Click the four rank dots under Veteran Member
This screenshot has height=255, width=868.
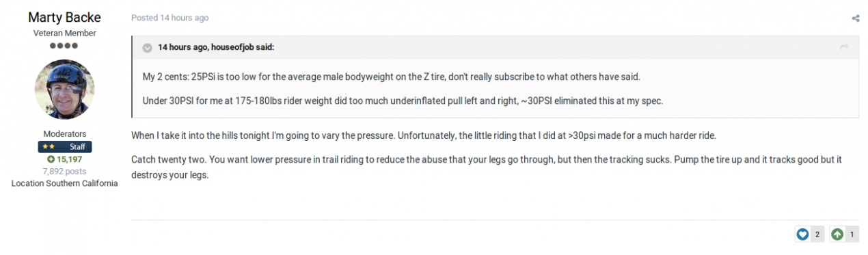click(64, 46)
